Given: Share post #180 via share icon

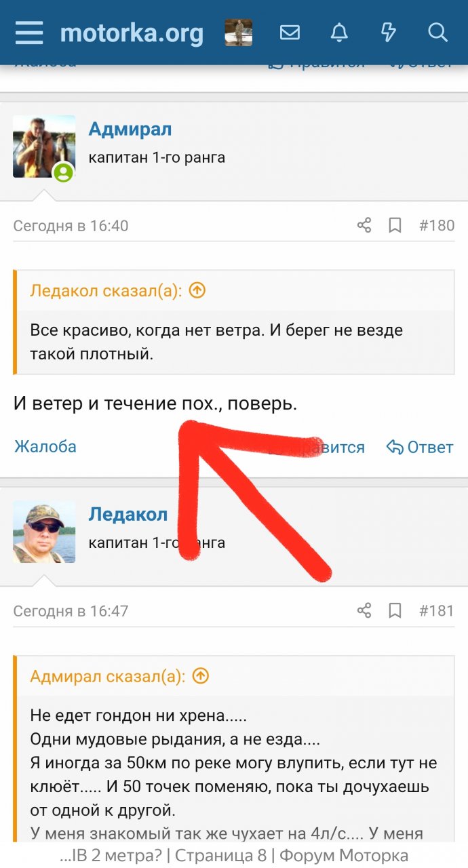Looking at the screenshot, I should (364, 225).
